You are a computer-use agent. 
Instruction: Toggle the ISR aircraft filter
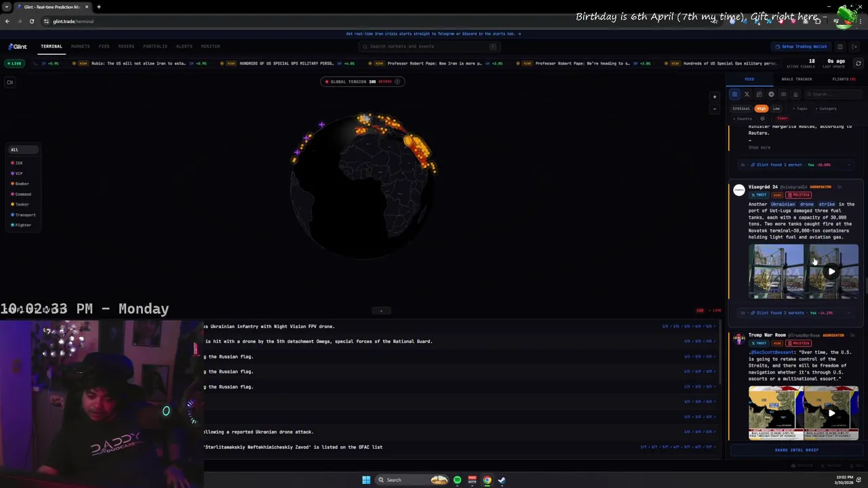point(17,163)
